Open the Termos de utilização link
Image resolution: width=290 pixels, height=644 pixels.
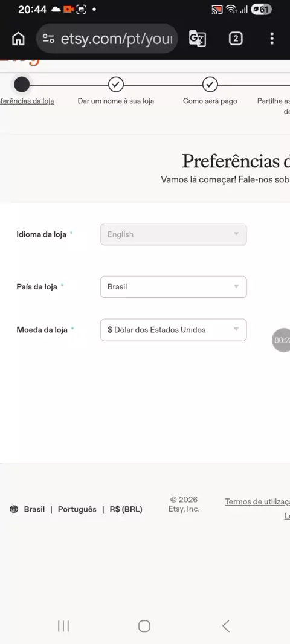(257, 502)
